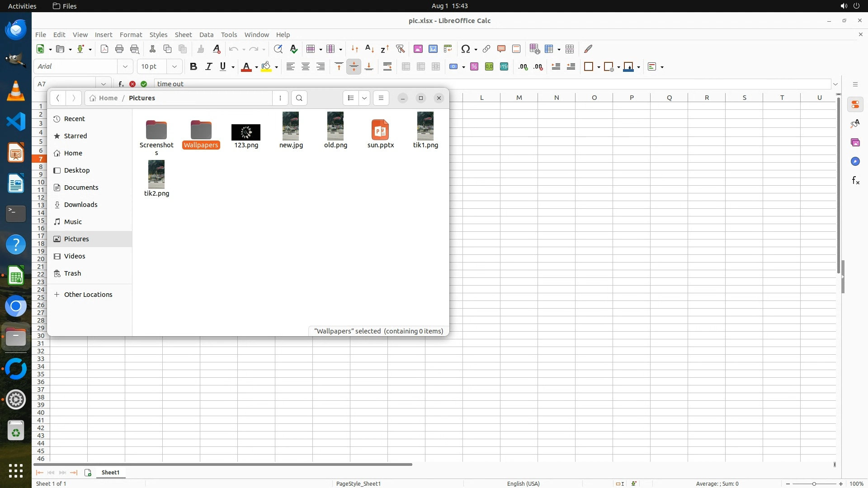Click the Insert Special Character omega icon
868x488 pixels.
click(465, 49)
